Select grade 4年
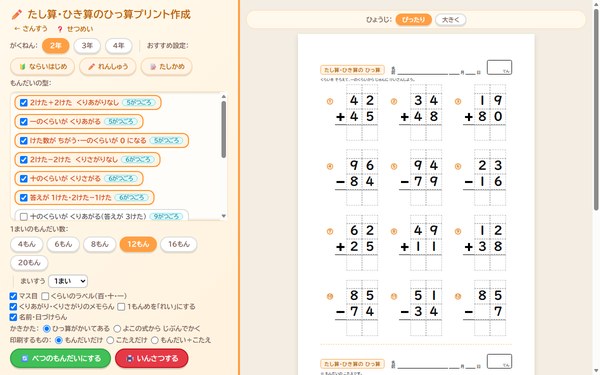600x375 pixels. [x=119, y=46]
